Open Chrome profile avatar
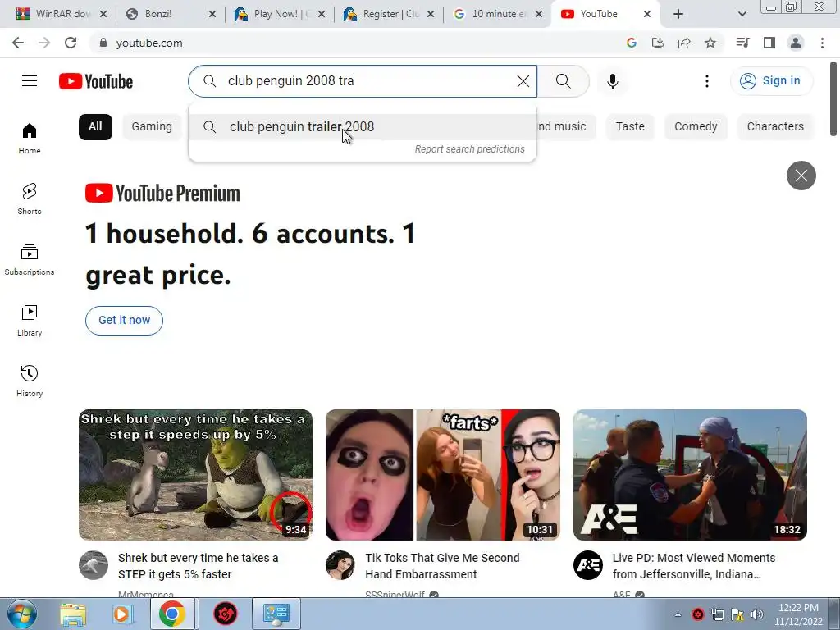This screenshot has width=840, height=630. (x=796, y=43)
